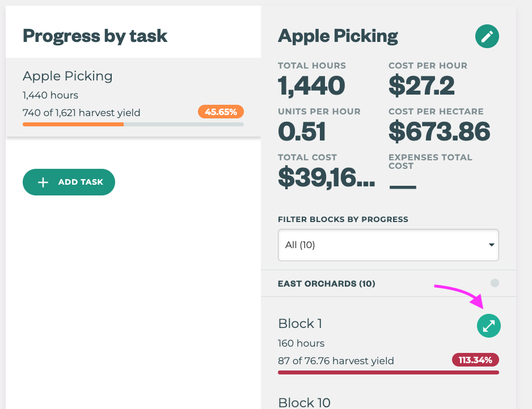Click the Cost per Hectare value $673.86

439,132
